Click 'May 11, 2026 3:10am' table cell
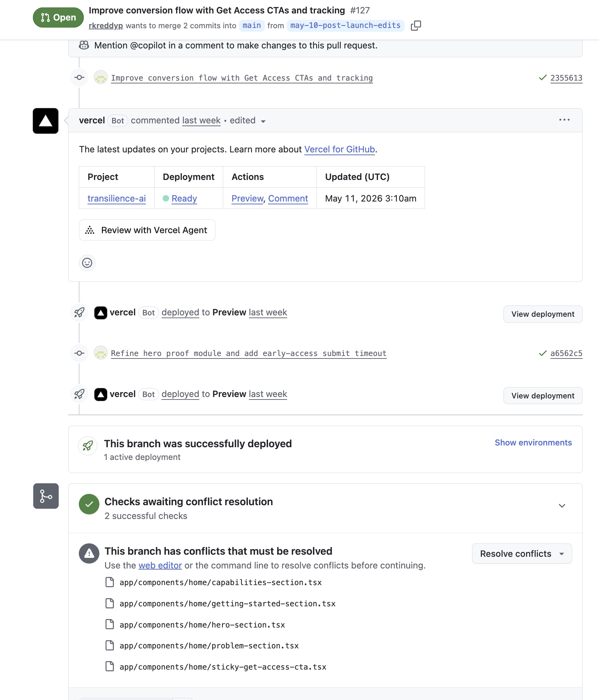Screen dimensions: 599x700 click(x=371, y=198)
